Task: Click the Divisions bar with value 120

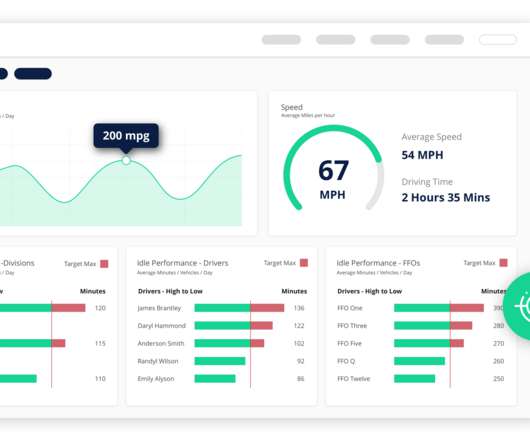Action: [43, 308]
